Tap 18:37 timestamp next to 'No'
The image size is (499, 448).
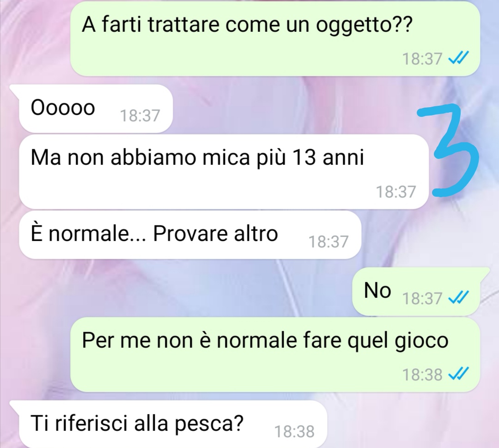click(422, 298)
